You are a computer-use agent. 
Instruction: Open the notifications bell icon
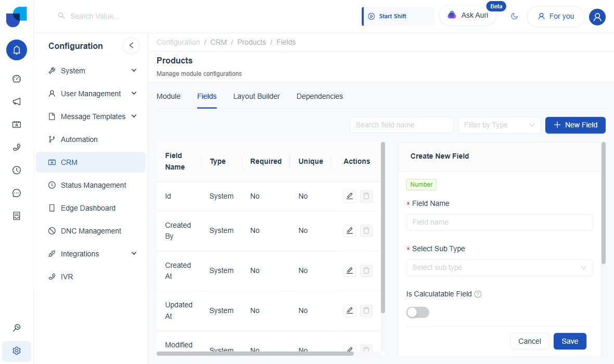17,50
